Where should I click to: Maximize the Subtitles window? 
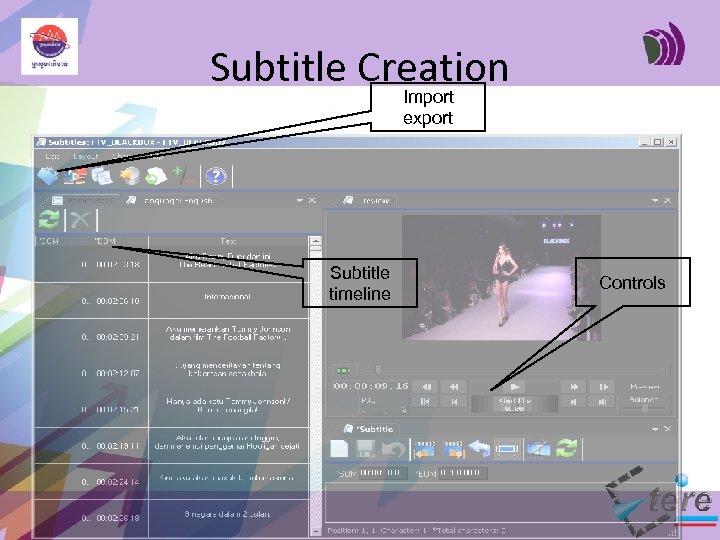coord(658,142)
